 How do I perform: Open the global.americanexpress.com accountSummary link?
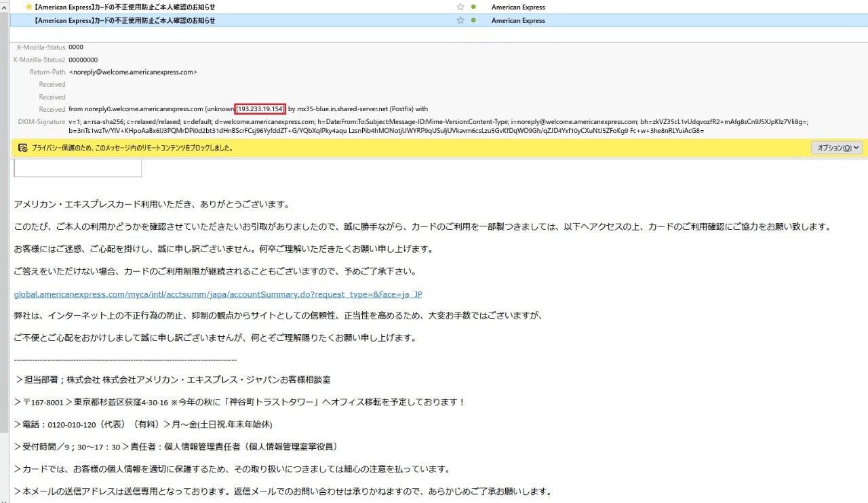click(218, 294)
